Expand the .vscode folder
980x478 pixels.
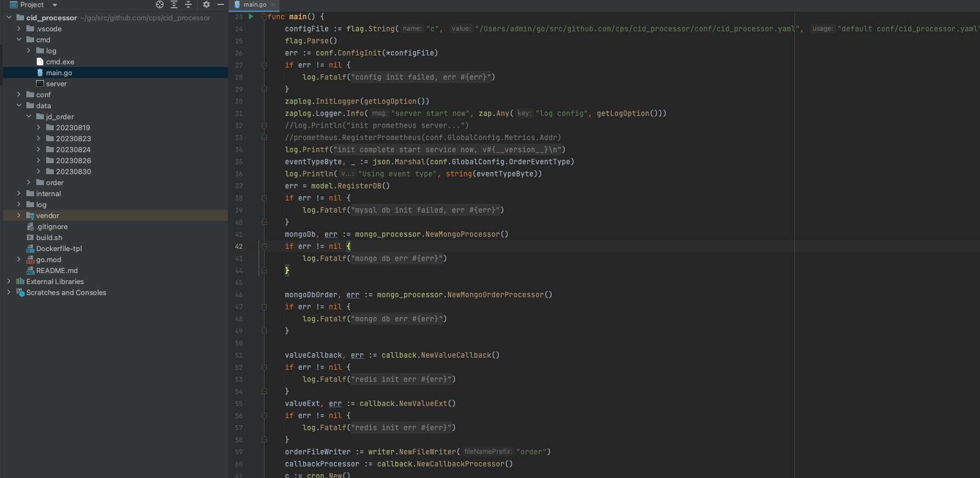[x=19, y=29]
